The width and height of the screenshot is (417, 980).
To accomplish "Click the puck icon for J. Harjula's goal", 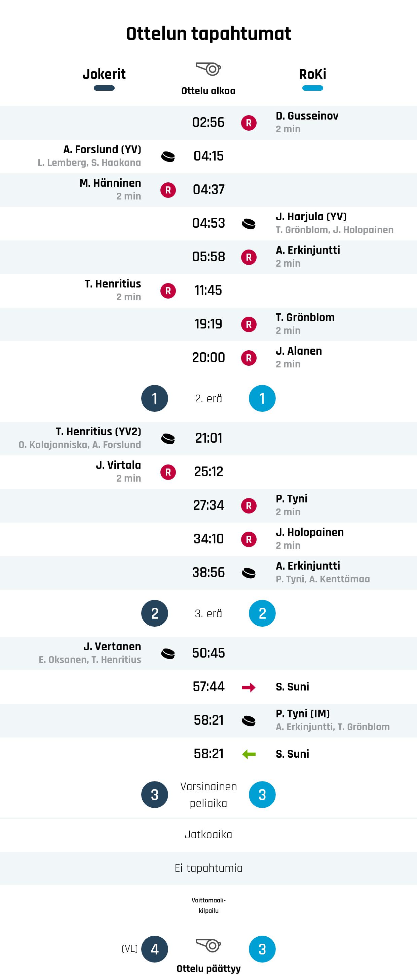I will (x=249, y=224).
